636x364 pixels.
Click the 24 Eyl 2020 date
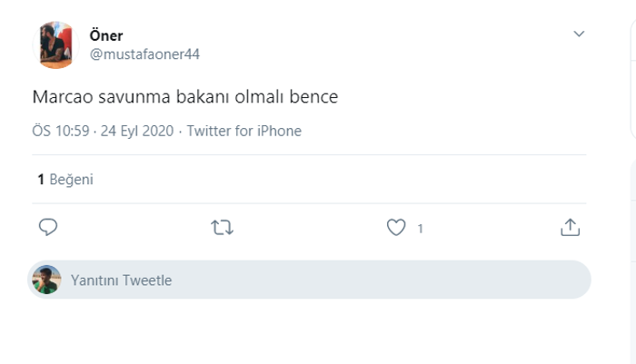point(137,131)
